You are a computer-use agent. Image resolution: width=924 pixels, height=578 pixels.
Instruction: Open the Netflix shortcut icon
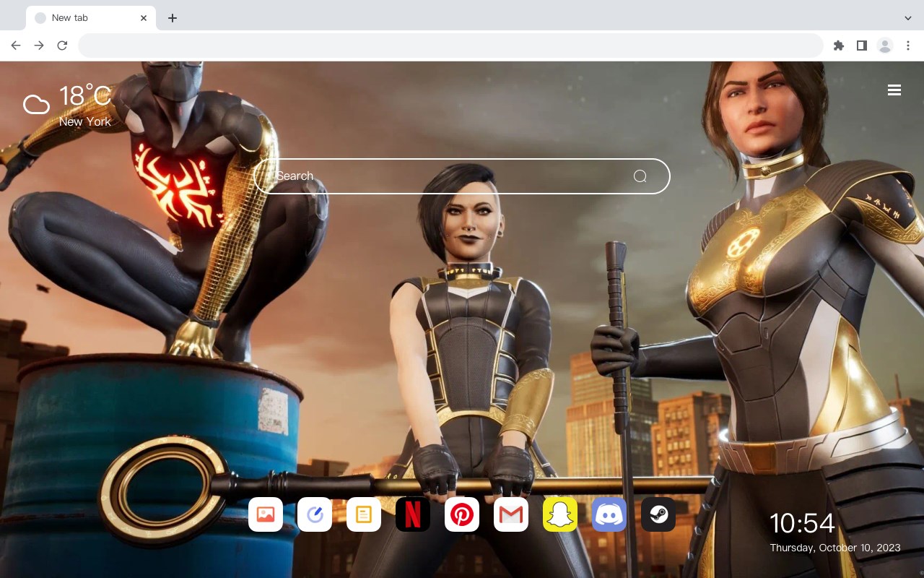(x=413, y=514)
